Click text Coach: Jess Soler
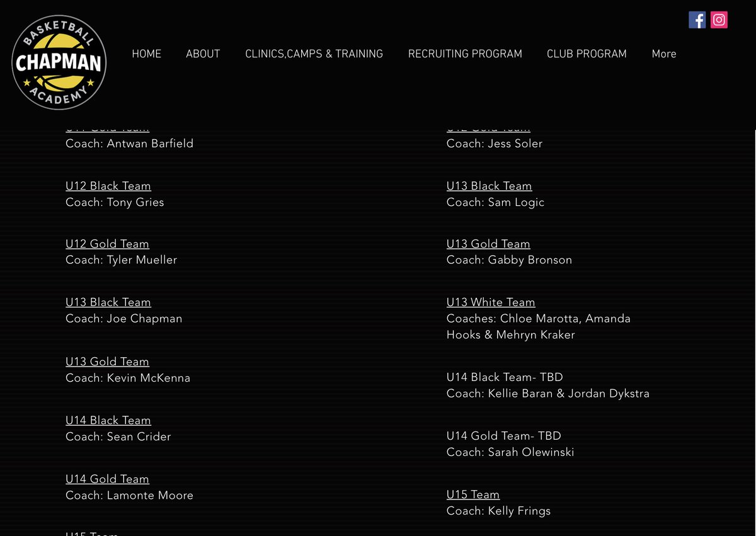 pyautogui.click(x=495, y=144)
